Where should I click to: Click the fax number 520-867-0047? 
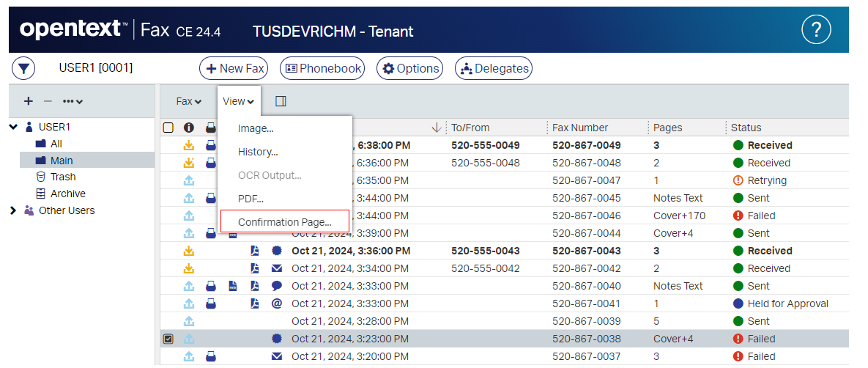586,180
